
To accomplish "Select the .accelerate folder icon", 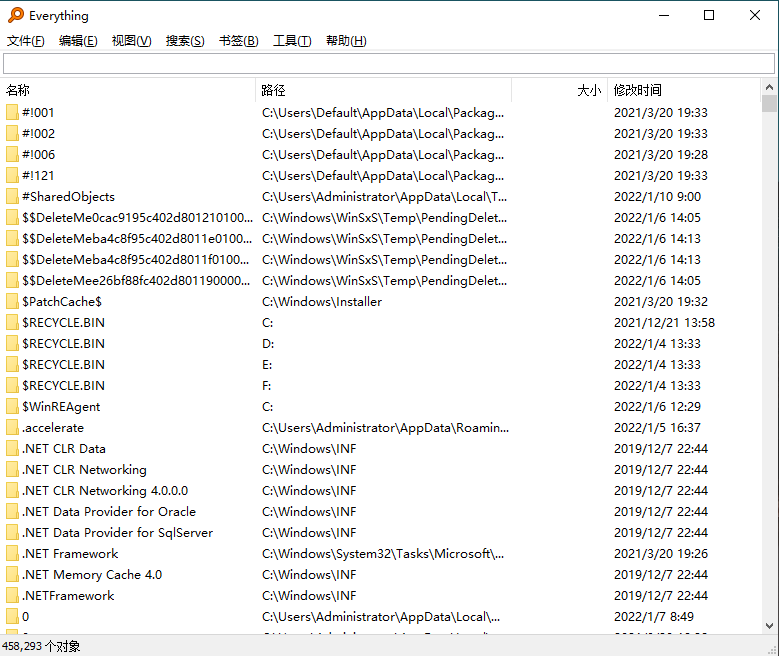I will click(x=12, y=427).
